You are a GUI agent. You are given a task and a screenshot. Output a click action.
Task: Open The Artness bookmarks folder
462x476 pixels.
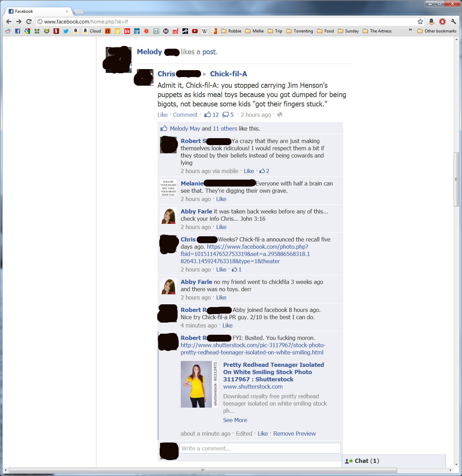(377, 31)
